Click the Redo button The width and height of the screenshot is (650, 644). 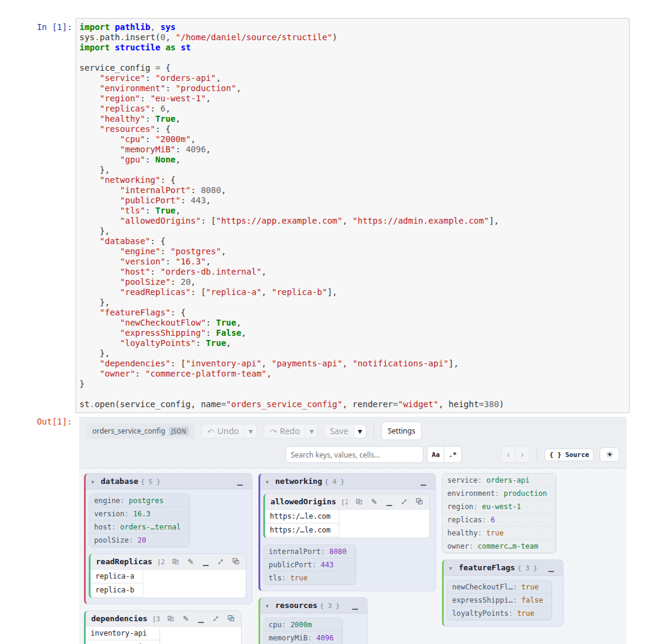[285, 431]
